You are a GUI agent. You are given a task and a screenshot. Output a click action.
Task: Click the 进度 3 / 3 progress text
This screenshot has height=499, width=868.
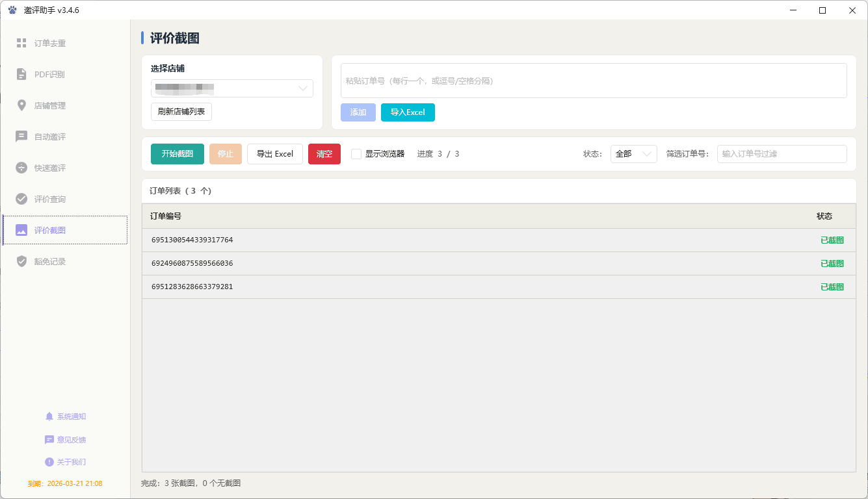point(438,154)
